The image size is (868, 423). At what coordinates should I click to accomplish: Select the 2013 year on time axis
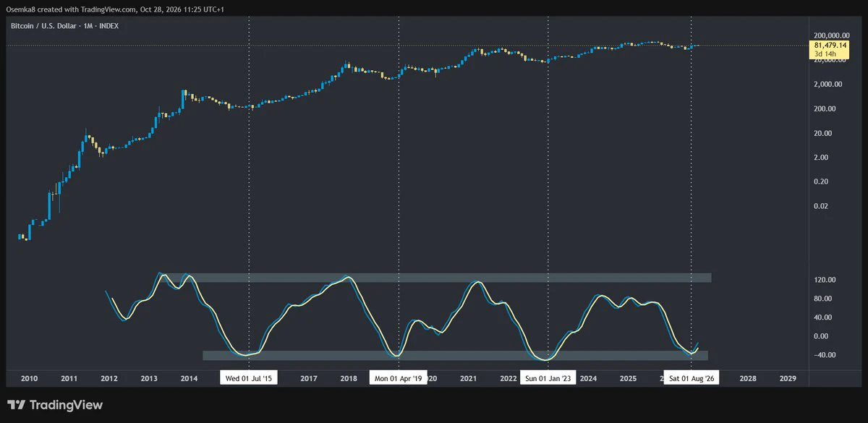[x=149, y=378]
